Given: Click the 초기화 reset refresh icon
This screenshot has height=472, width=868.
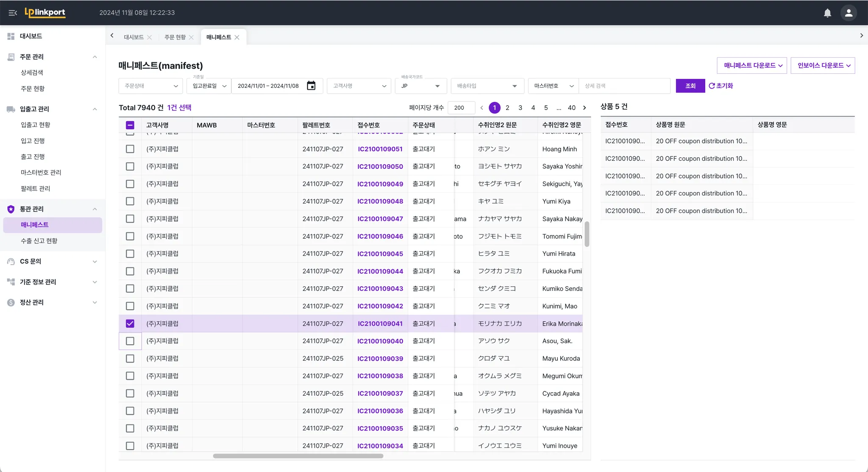Looking at the screenshot, I should tap(712, 86).
